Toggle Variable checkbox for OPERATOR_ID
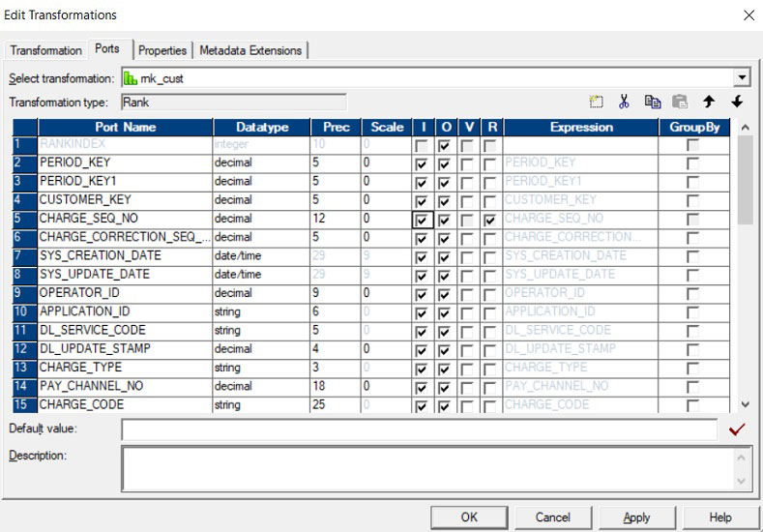Screen dimensions: 763x532 click(467, 294)
